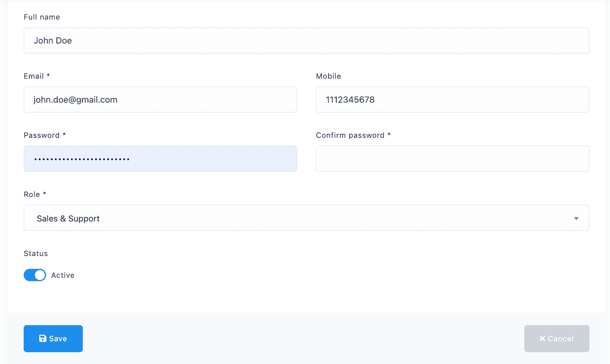
Task: Click the Mobile field label
Action: [x=328, y=76]
